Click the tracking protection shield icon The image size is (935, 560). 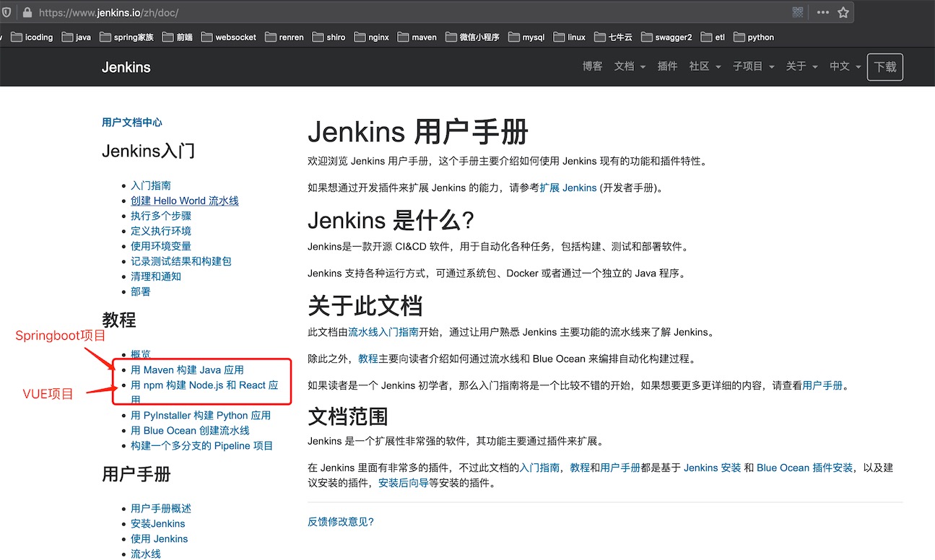(x=7, y=12)
